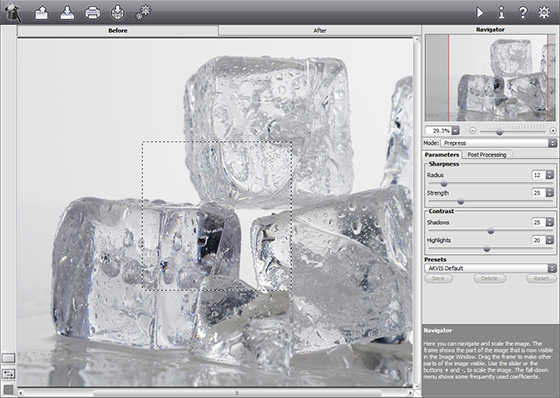Click the Shadows value stepper arrows
Viewport: 560px width, 398px height.
pyautogui.click(x=550, y=222)
